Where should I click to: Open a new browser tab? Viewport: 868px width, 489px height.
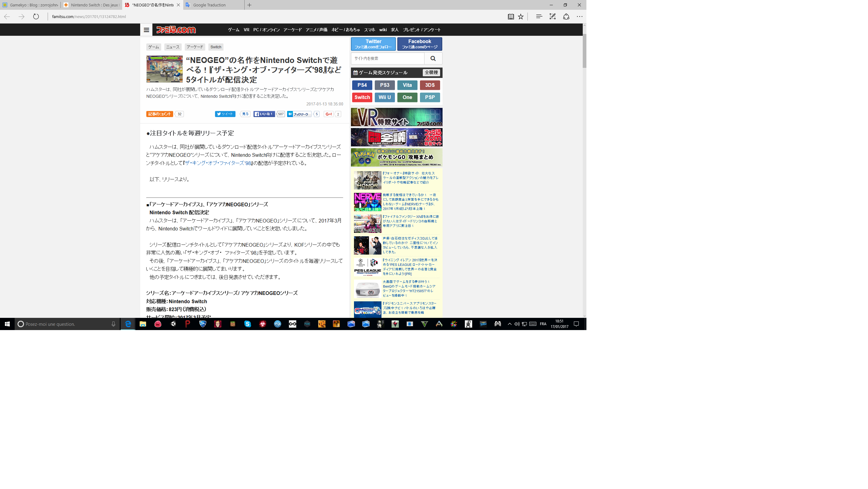249,5
